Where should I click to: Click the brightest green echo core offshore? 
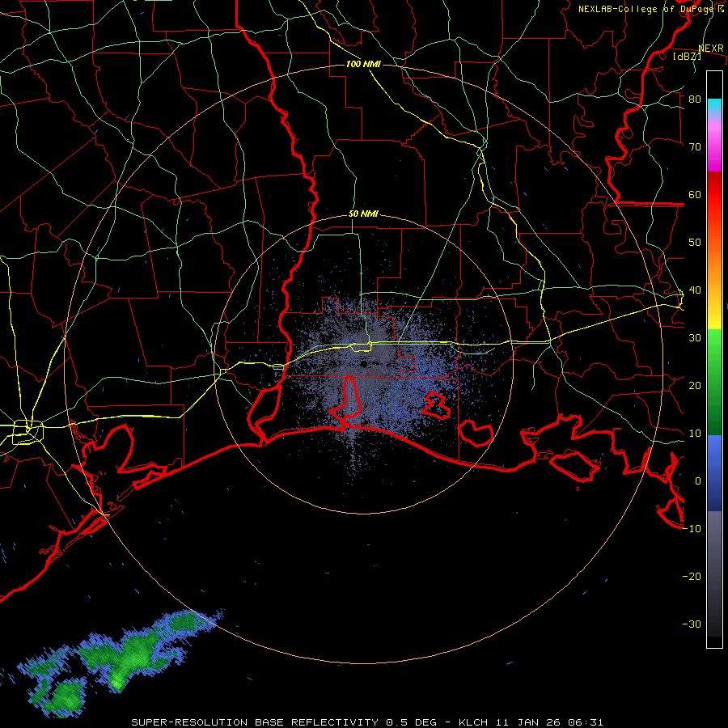coord(116,683)
